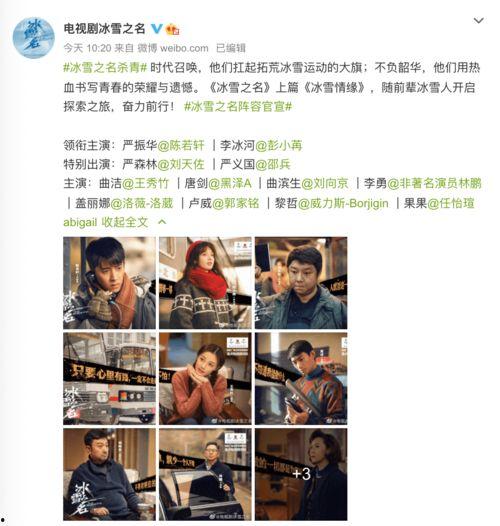
Task: Click the @王秀竹 mention
Action: (145, 183)
